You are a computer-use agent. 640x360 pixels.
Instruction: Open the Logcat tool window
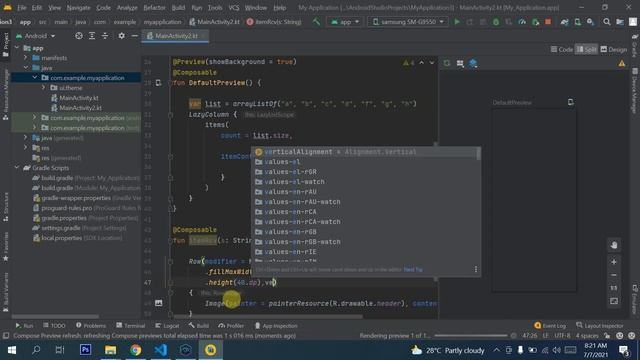(x=167, y=326)
